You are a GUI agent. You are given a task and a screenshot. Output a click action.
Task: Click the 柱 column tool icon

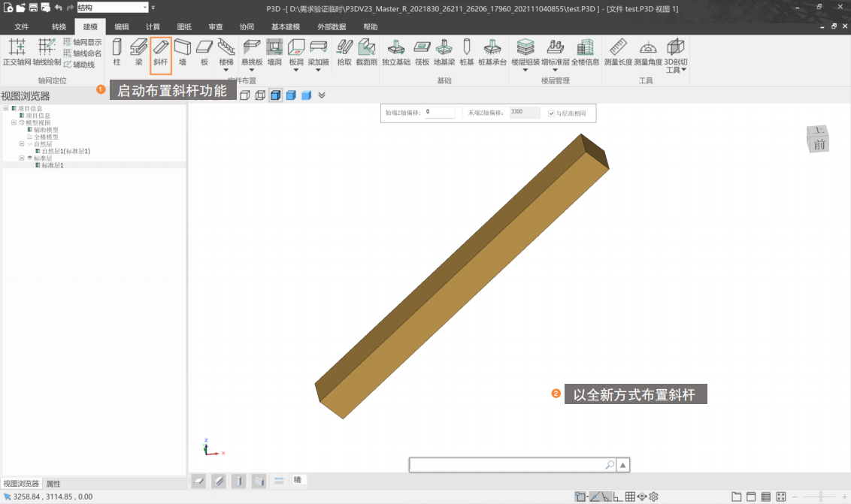point(117,53)
